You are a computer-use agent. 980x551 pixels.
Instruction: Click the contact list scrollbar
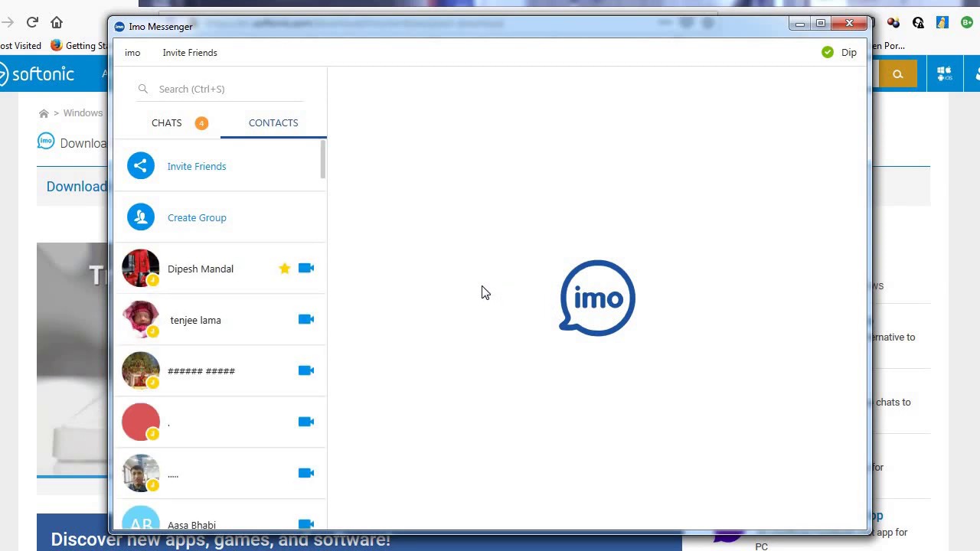click(323, 160)
